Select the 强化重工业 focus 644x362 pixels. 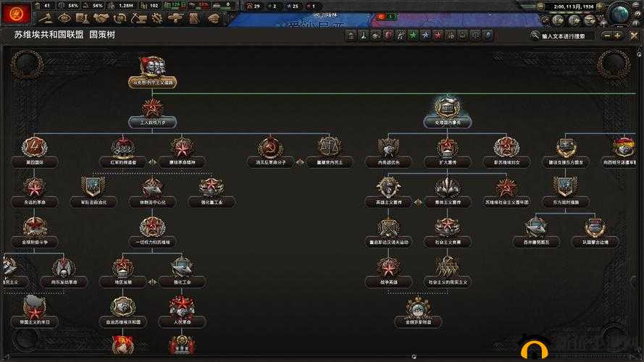(212, 192)
